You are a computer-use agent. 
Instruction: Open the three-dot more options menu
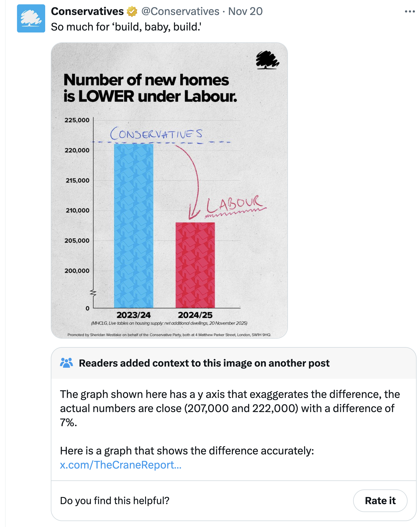pos(410,12)
